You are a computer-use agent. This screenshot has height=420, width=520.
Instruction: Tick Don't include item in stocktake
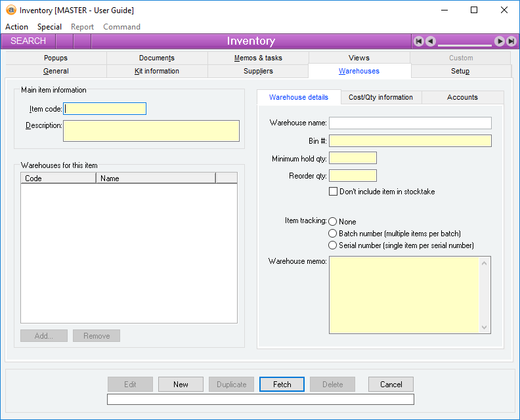click(333, 192)
